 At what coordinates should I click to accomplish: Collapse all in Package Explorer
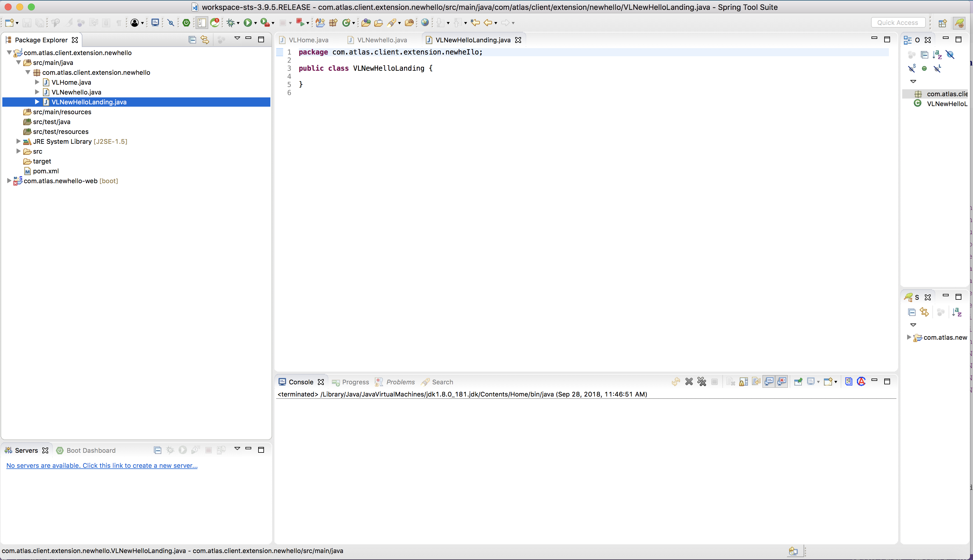(x=192, y=40)
